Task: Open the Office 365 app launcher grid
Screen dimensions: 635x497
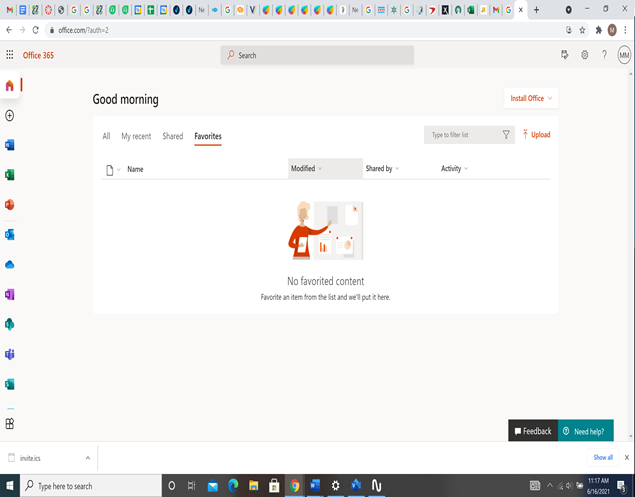Action: point(10,55)
